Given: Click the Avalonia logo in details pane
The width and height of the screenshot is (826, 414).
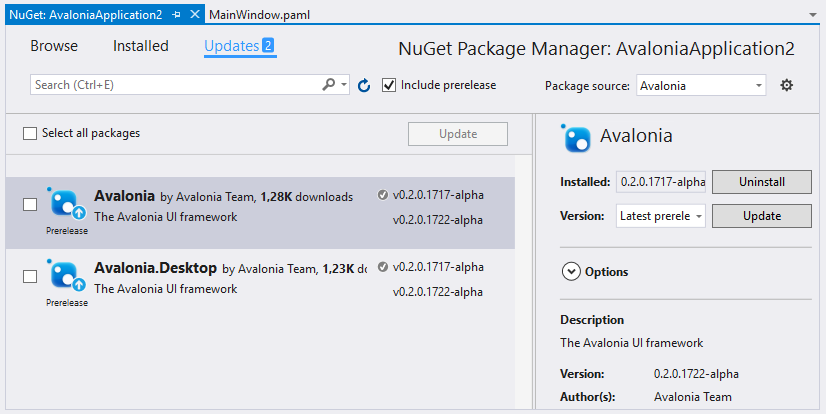Looking at the screenshot, I should [576, 139].
